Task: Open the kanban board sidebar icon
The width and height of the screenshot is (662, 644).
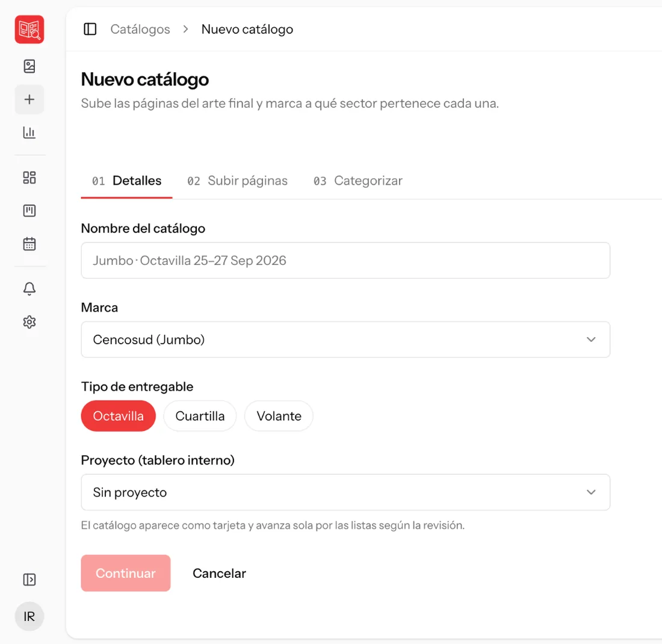Action: click(x=29, y=210)
